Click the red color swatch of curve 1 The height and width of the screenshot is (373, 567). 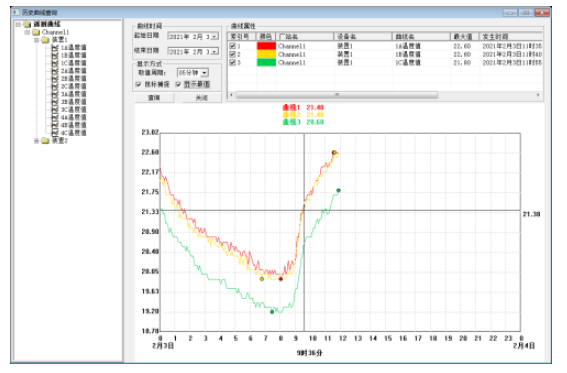(x=266, y=46)
